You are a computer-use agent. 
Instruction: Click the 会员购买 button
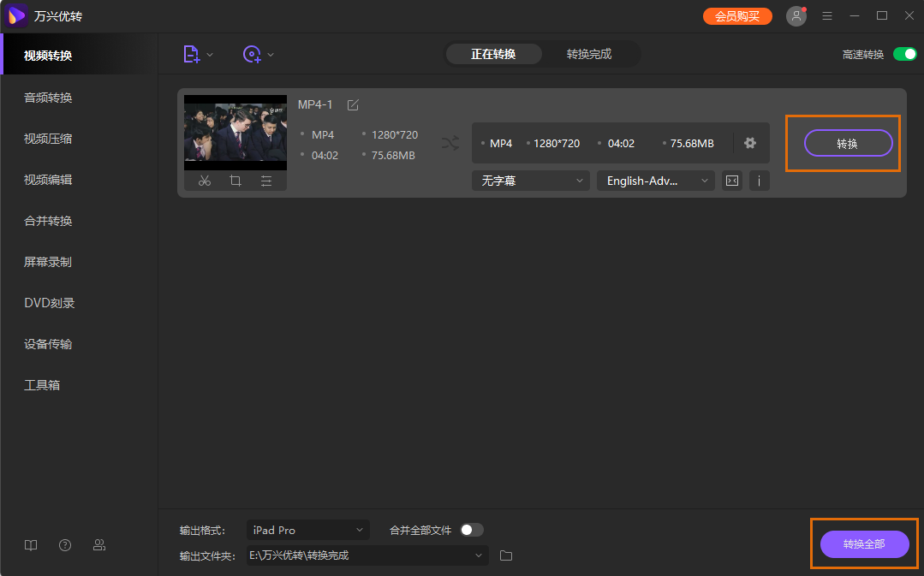pos(737,16)
